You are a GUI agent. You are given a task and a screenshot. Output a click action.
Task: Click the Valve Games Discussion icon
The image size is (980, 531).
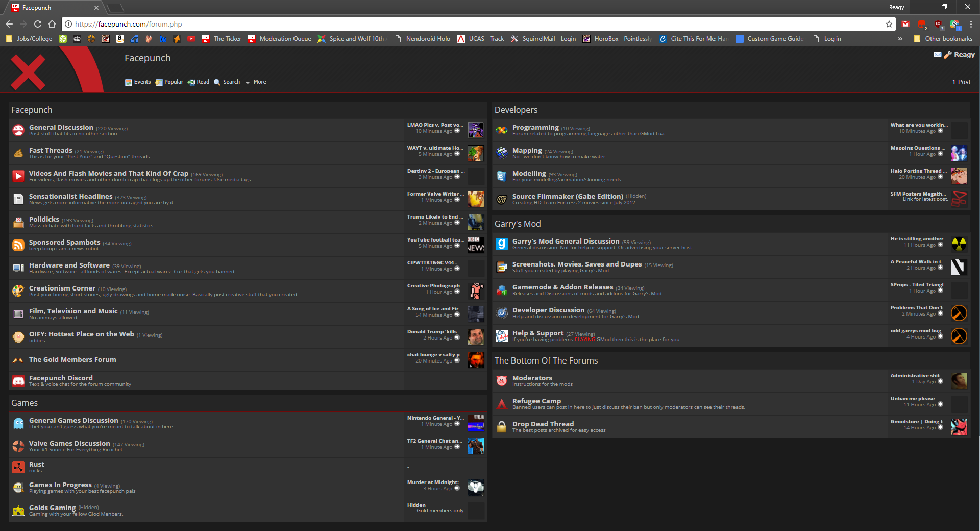tap(18, 446)
